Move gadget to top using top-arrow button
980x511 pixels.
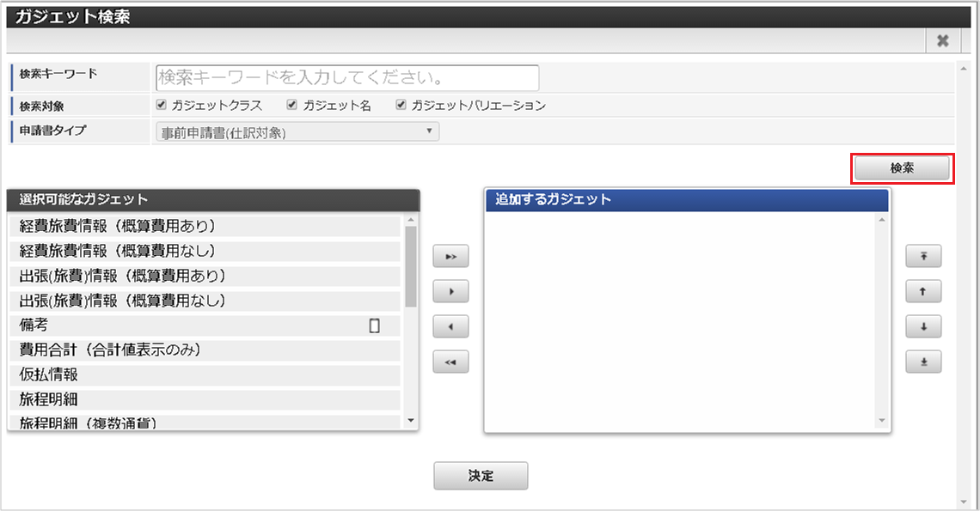coord(923,255)
